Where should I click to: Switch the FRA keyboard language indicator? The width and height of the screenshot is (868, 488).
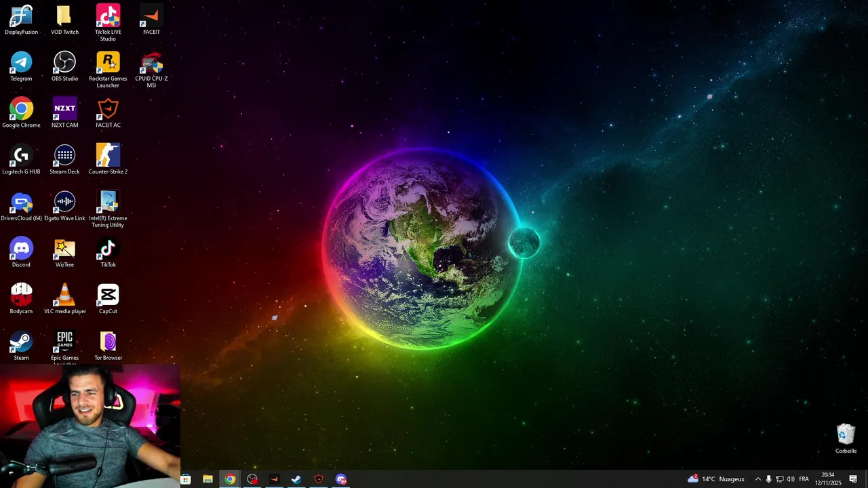click(804, 479)
